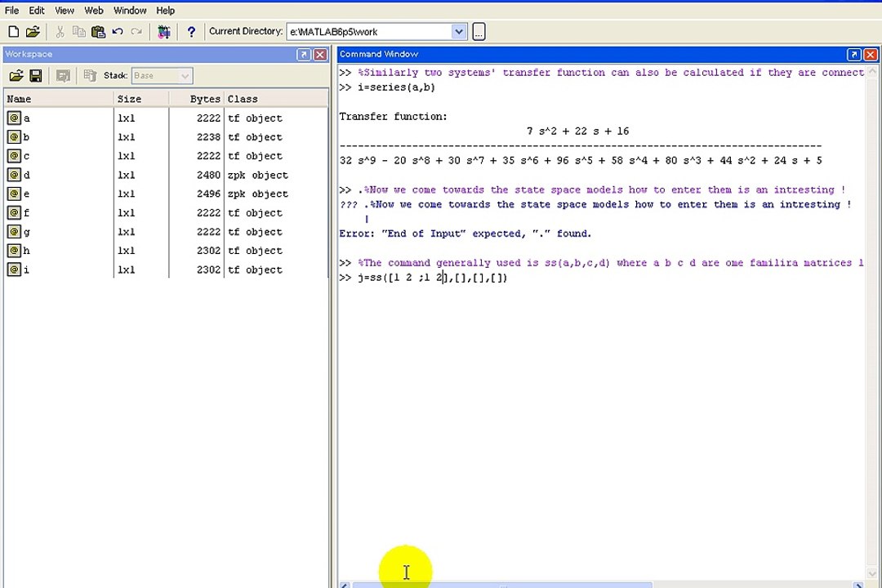Click the i=series(a,b) command text
Screen dimensions: 882x588
pos(396,87)
